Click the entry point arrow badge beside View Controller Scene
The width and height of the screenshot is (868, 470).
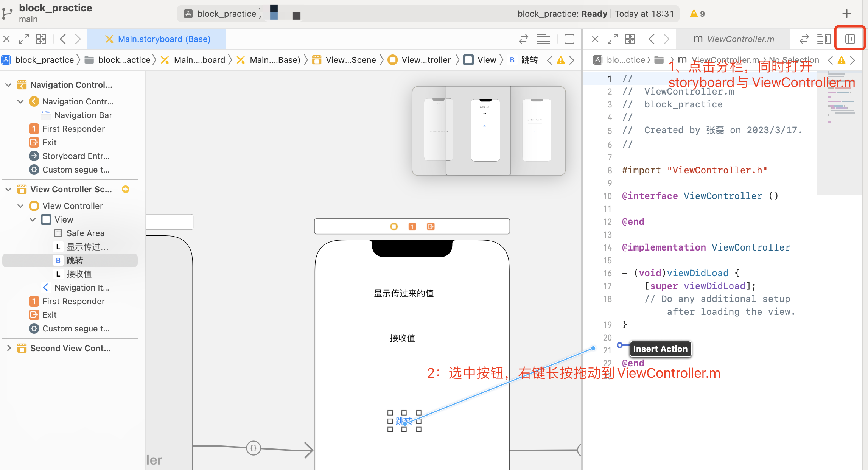pyautogui.click(x=126, y=189)
